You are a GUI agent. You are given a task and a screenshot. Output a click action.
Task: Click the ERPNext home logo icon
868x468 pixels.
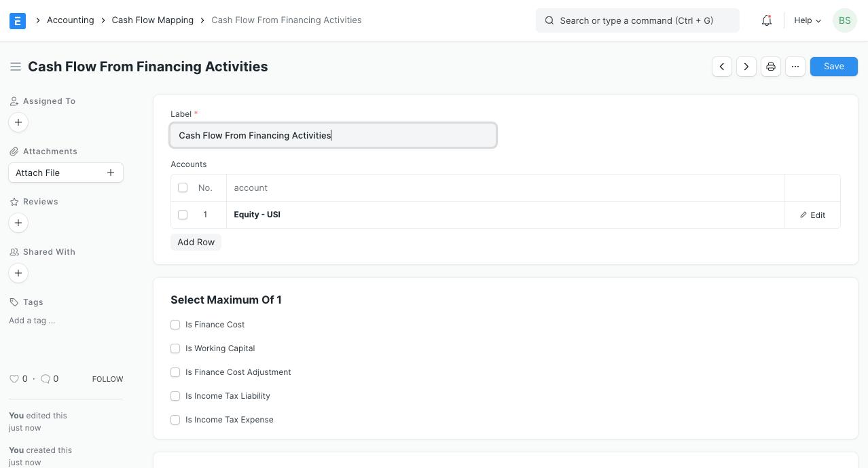pyautogui.click(x=18, y=20)
